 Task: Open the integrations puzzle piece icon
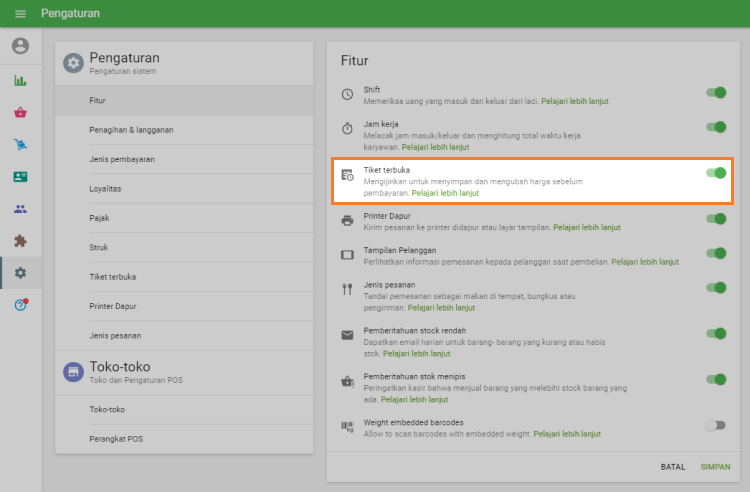20,241
